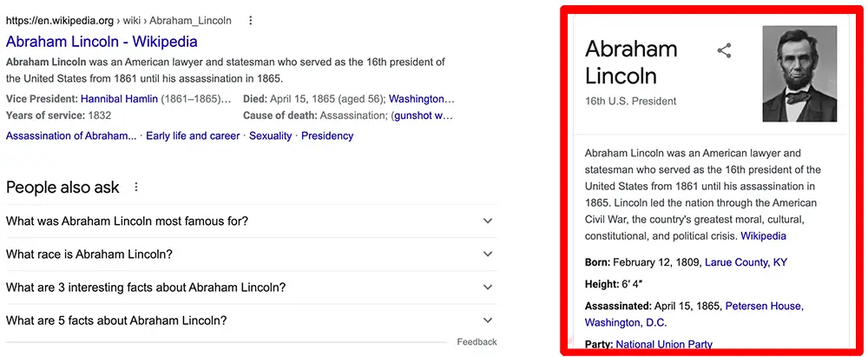
Task: Click the share icon in knowledge panel
Action: [724, 51]
